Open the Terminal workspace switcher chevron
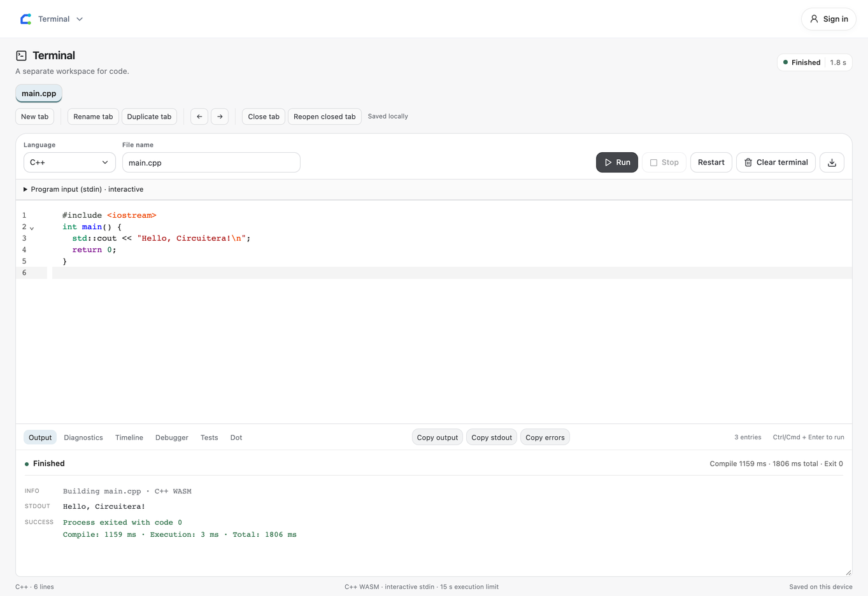The image size is (868, 596). click(80, 19)
